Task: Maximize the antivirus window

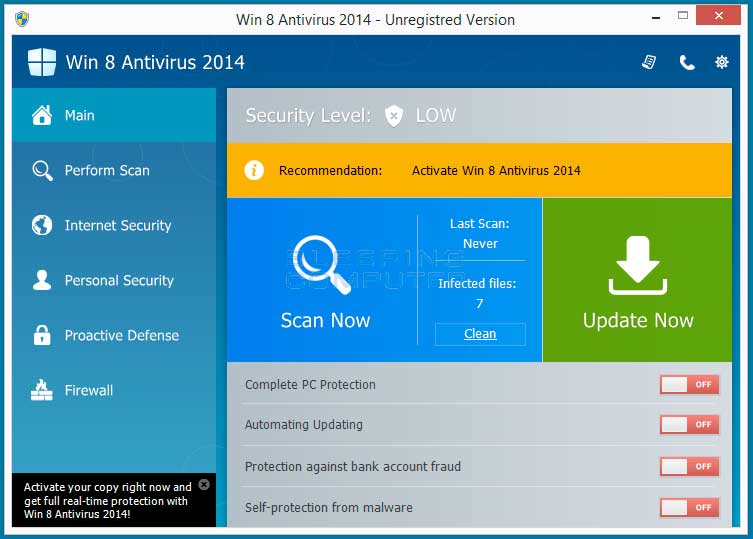Action: (x=682, y=16)
